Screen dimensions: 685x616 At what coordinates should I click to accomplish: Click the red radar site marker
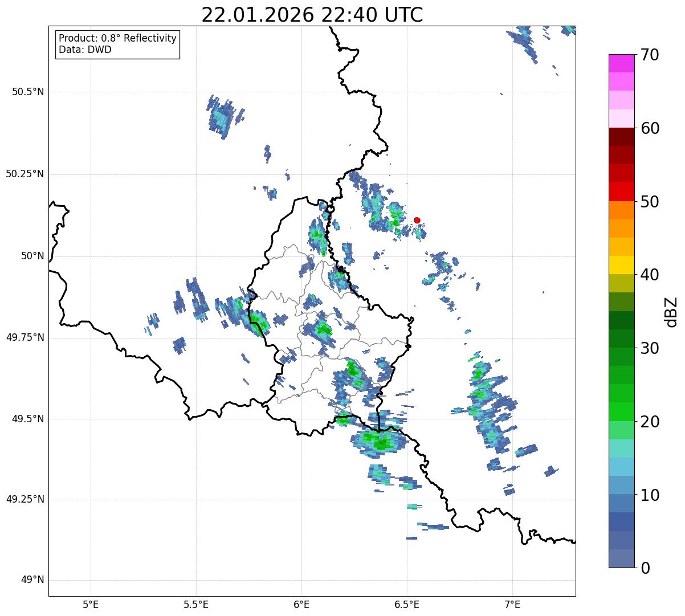coord(417,220)
